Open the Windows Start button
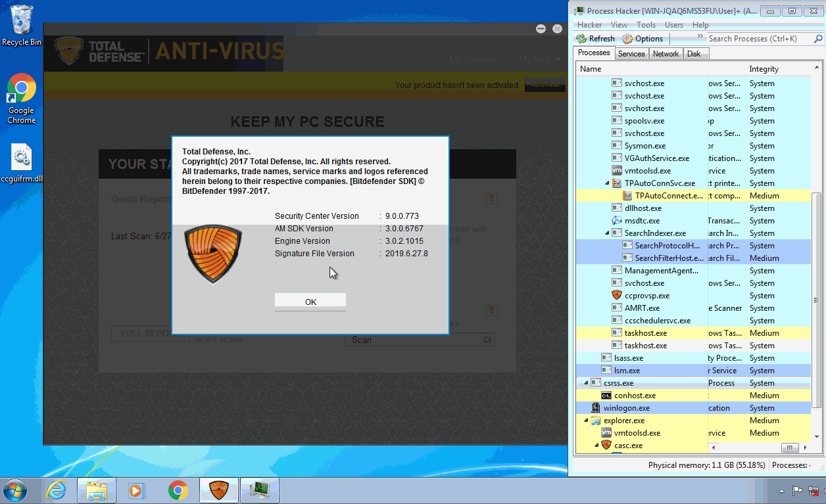Screen dimensions: 826x504 coord(15,490)
